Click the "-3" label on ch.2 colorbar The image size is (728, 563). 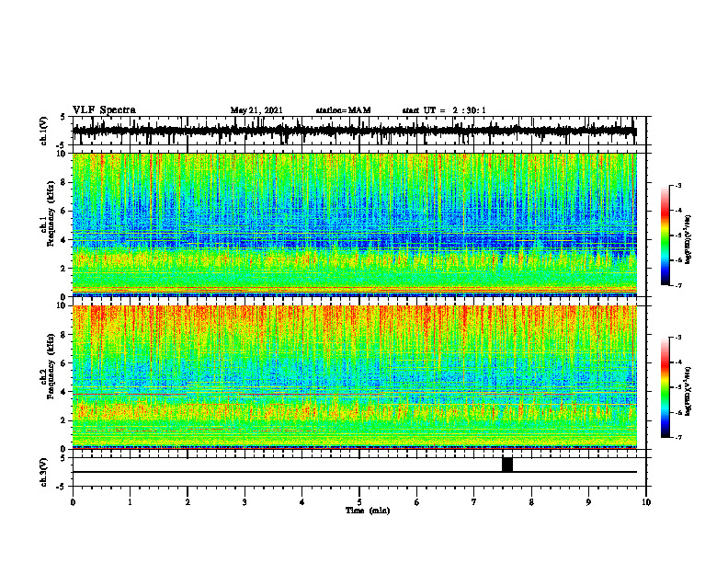[678, 338]
